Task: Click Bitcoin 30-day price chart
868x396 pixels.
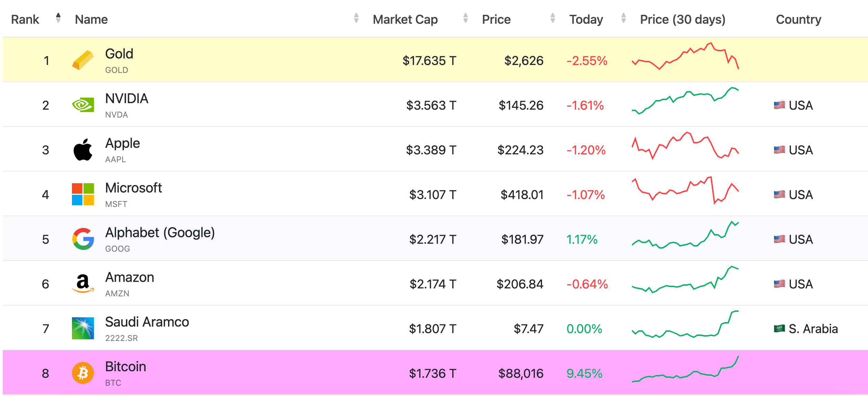Action: (x=685, y=369)
